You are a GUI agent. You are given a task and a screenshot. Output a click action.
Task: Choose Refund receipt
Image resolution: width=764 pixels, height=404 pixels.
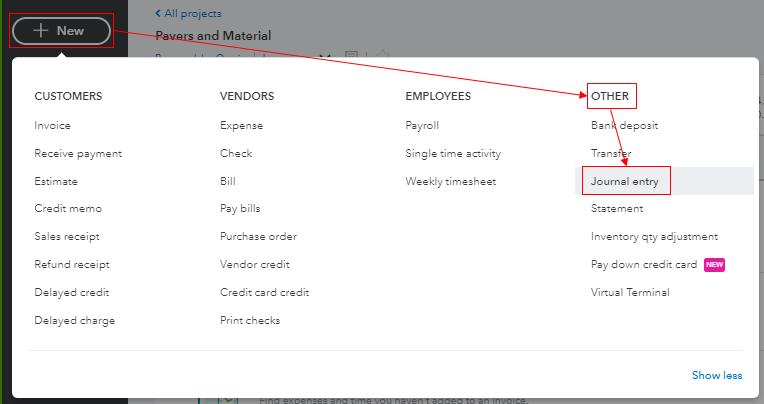[x=72, y=265]
